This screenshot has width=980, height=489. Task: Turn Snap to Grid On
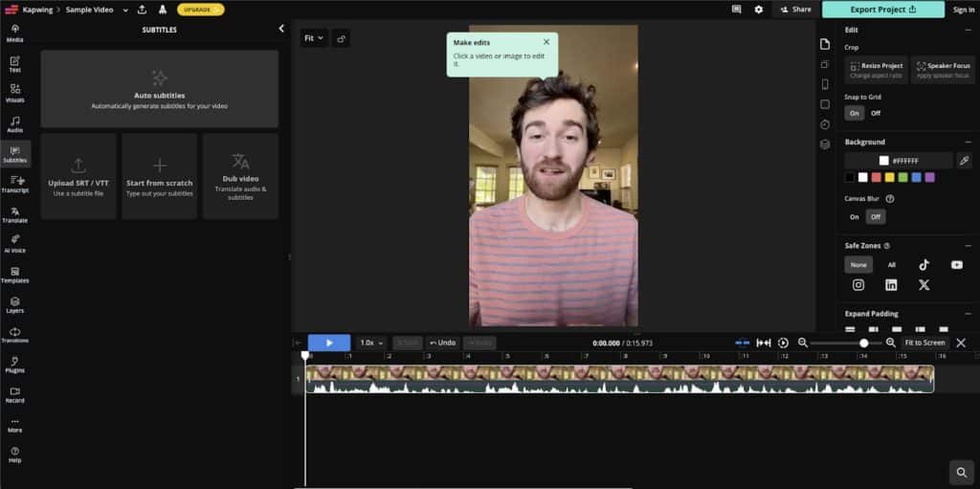(855, 113)
